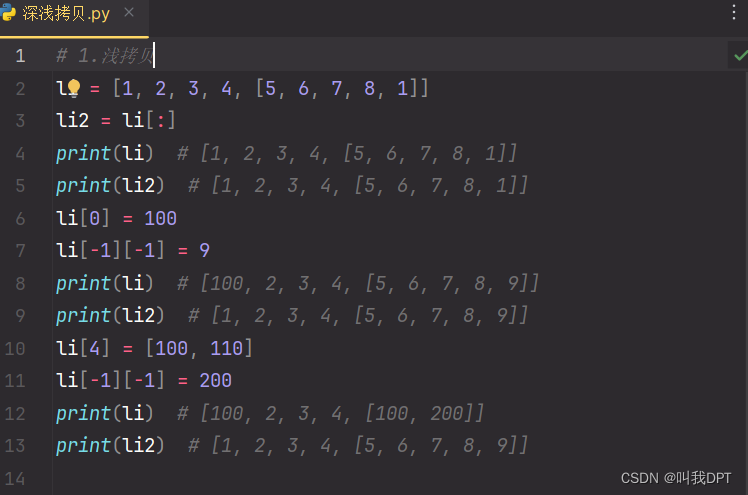Screen dimensions: 748x495
Task: Click the green inspection checkmark icon
Action: [740, 55]
